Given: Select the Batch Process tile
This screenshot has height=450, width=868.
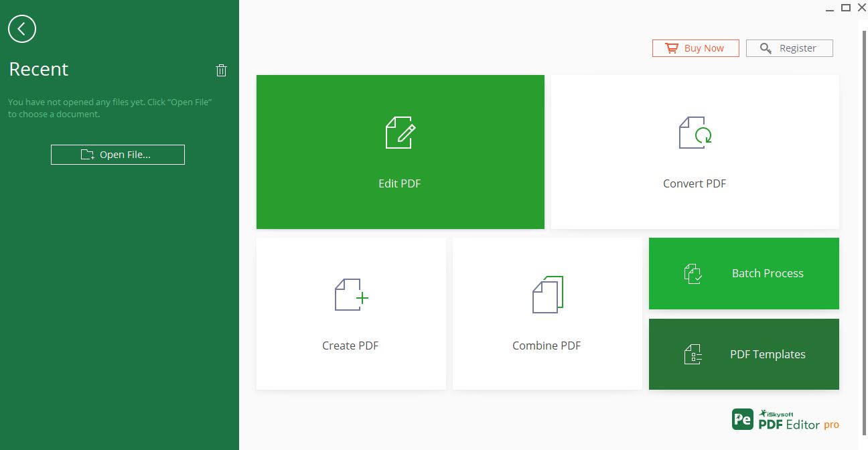Looking at the screenshot, I should click(x=743, y=273).
